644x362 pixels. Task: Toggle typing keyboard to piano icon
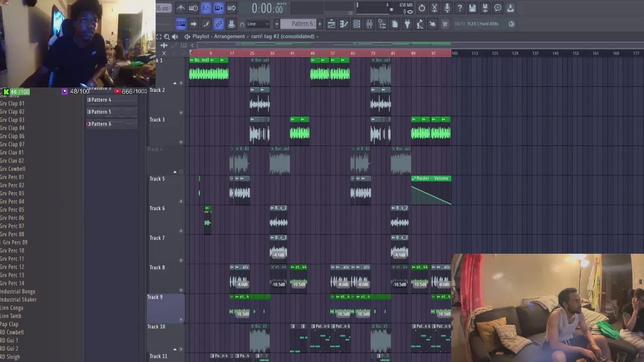click(181, 24)
